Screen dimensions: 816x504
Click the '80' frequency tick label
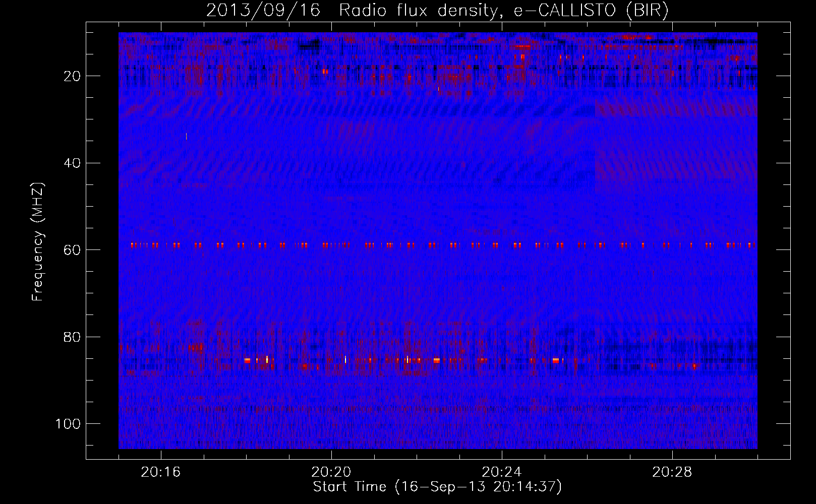click(x=72, y=337)
